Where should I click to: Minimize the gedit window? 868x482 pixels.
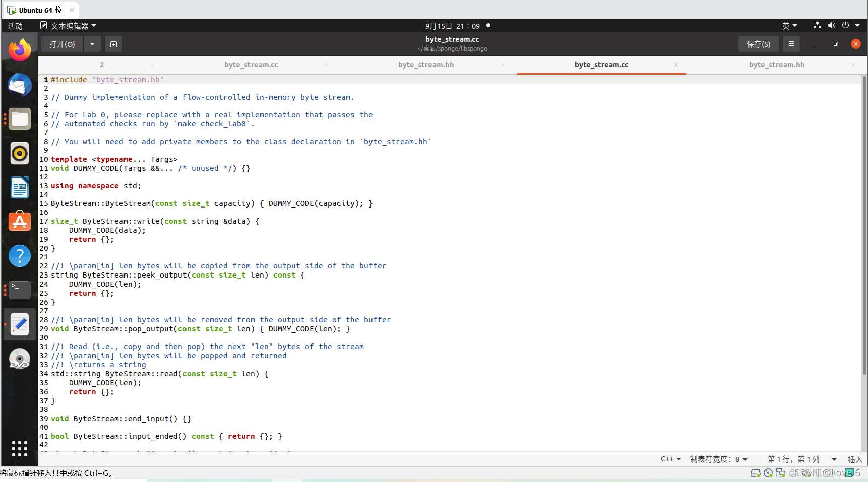(816, 44)
